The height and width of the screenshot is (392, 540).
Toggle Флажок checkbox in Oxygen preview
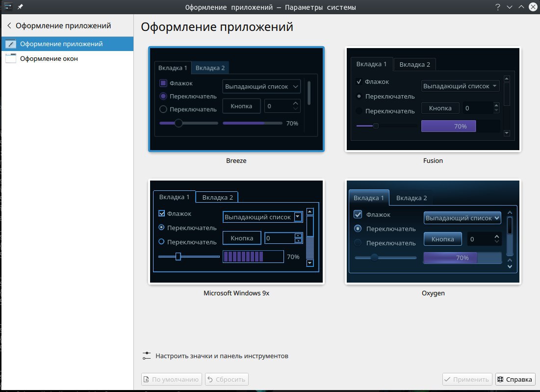tap(358, 214)
